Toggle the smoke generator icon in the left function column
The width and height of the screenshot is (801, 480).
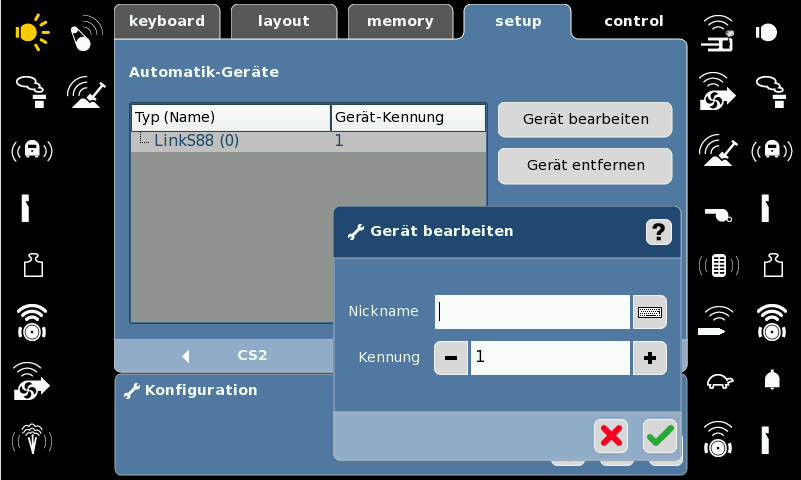pyautogui.click(x=32, y=92)
